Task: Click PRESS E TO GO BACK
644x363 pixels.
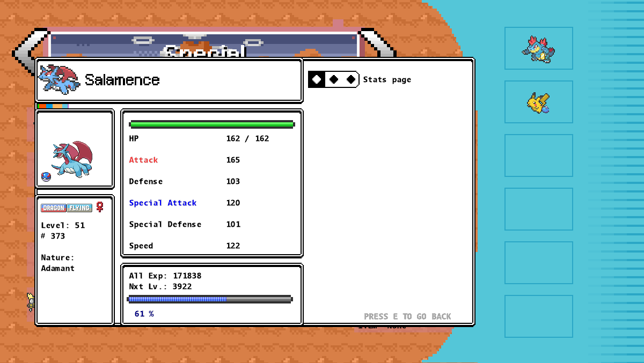Action: [407, 316]
